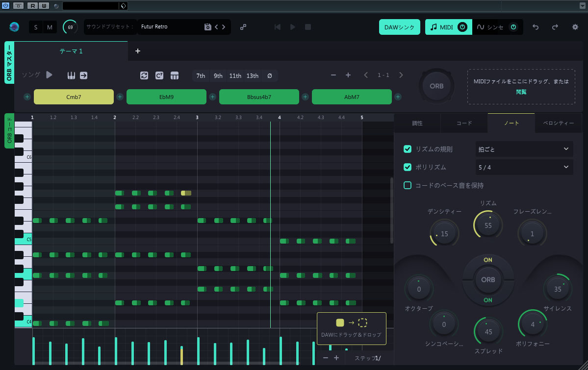This screenshot has height=370, width=588.
Task: Click the chord regenerate refresh icon
Action: pos(144,74)
